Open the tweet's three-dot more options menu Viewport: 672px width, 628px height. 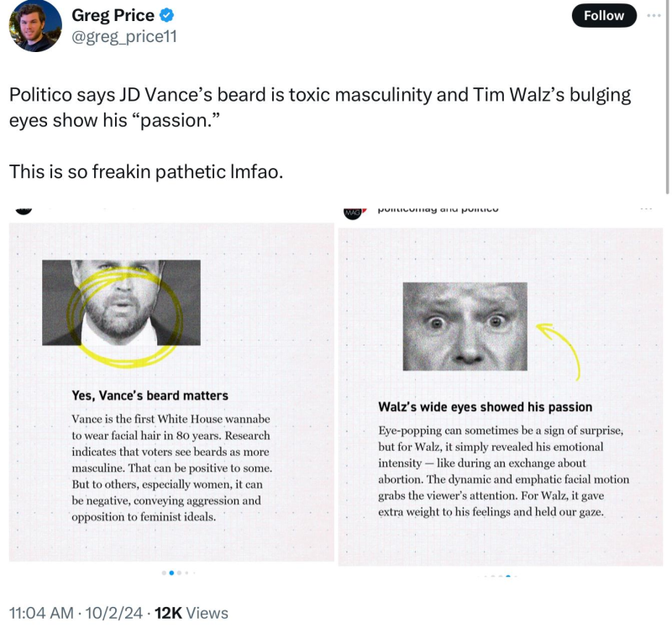pyautogui.click(x=654, y=15)
